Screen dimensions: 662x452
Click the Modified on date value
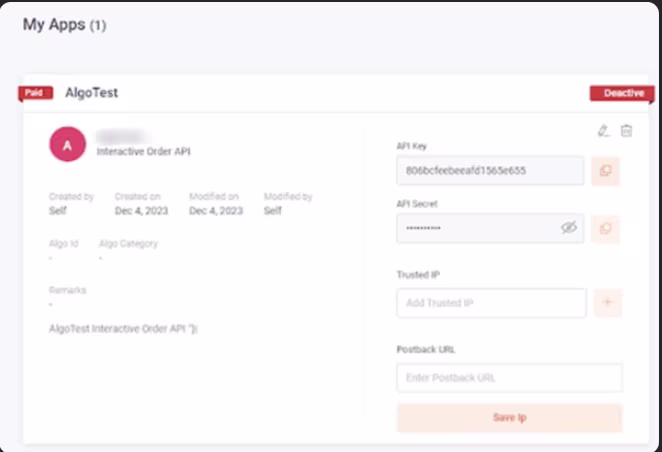[216, 211]
